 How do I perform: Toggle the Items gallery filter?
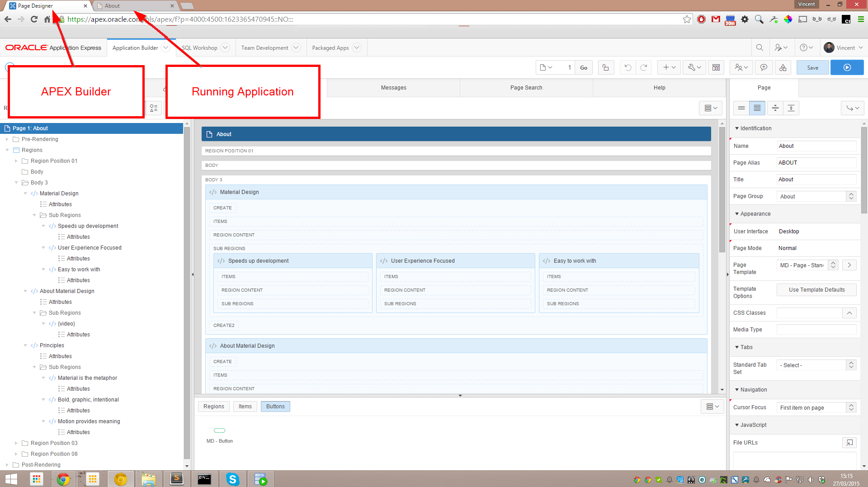245,407
